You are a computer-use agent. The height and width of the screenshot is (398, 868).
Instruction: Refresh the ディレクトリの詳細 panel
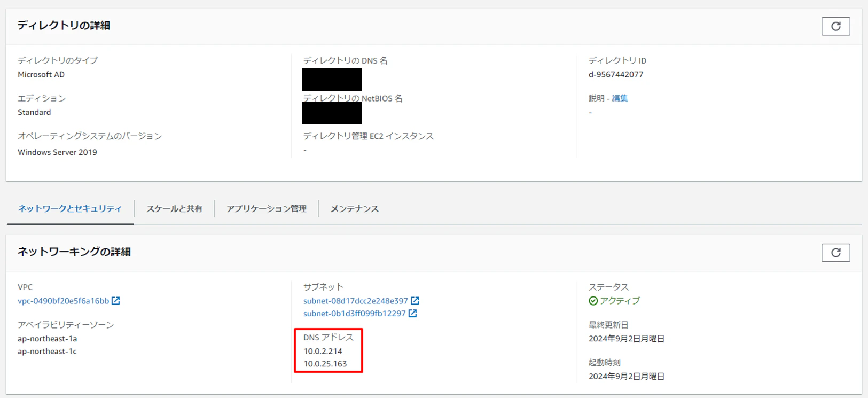click(835, 26)
